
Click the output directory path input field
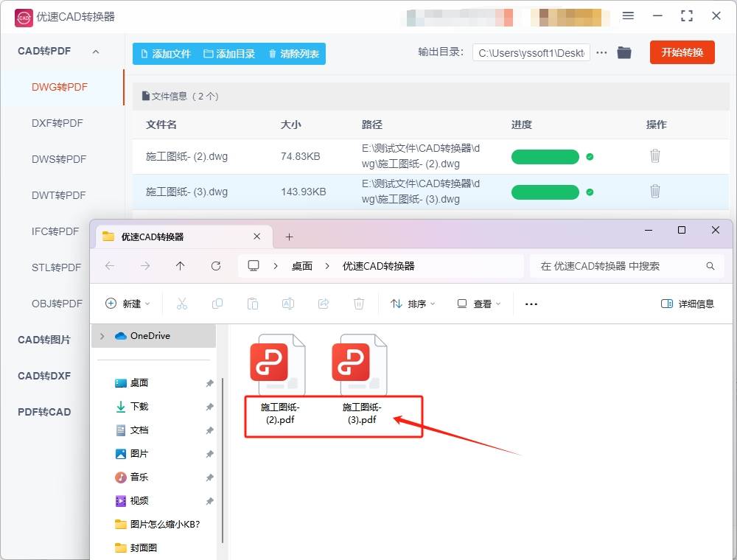point(531,52)
